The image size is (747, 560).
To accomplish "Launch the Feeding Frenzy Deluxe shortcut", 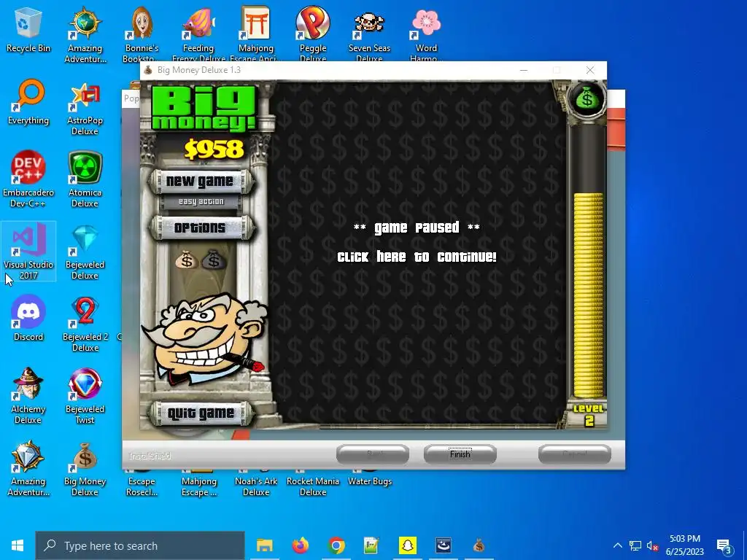I will (x=198, y=34).
